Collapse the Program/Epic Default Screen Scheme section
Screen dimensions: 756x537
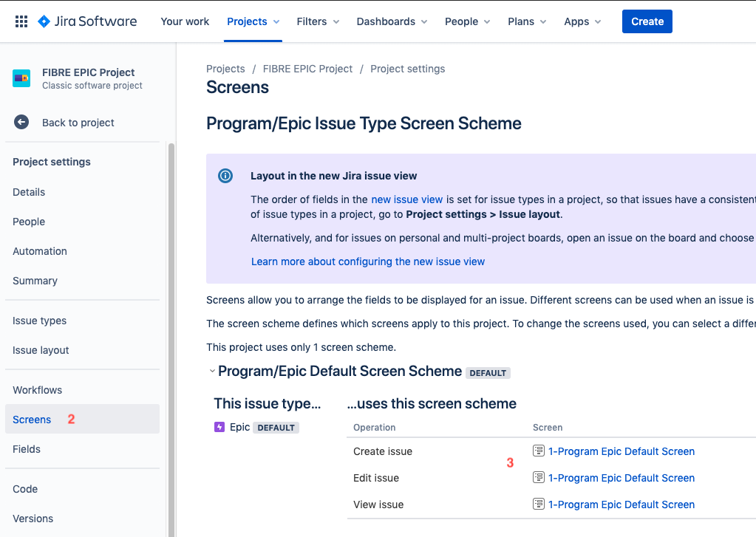[212, 372]
